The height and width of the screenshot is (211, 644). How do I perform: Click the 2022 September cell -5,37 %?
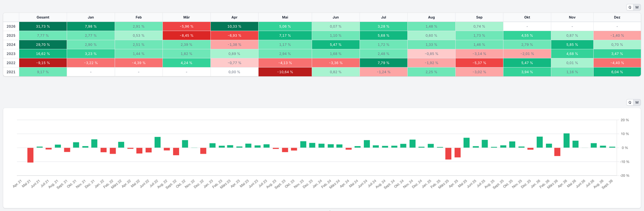479,62
